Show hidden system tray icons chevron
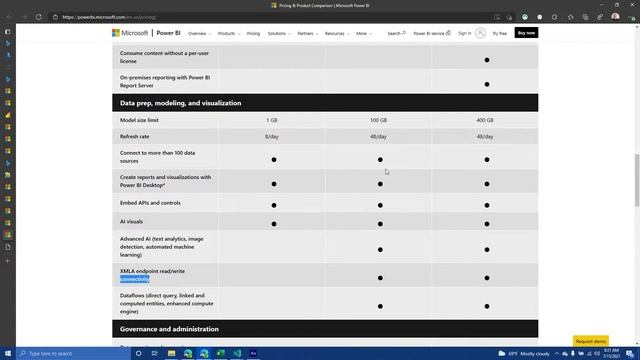Image resolution: width=640 pixels, height=360 pixels. click(x=557, y=354)
